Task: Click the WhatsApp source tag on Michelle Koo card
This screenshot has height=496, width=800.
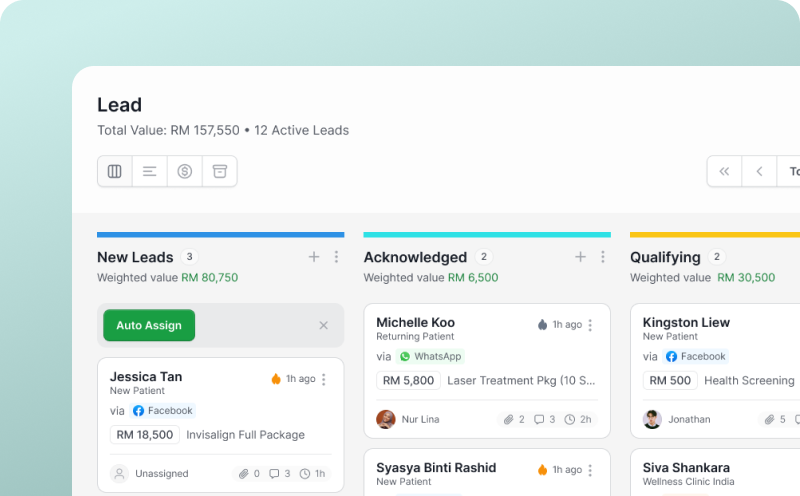Action: [430, 356]
